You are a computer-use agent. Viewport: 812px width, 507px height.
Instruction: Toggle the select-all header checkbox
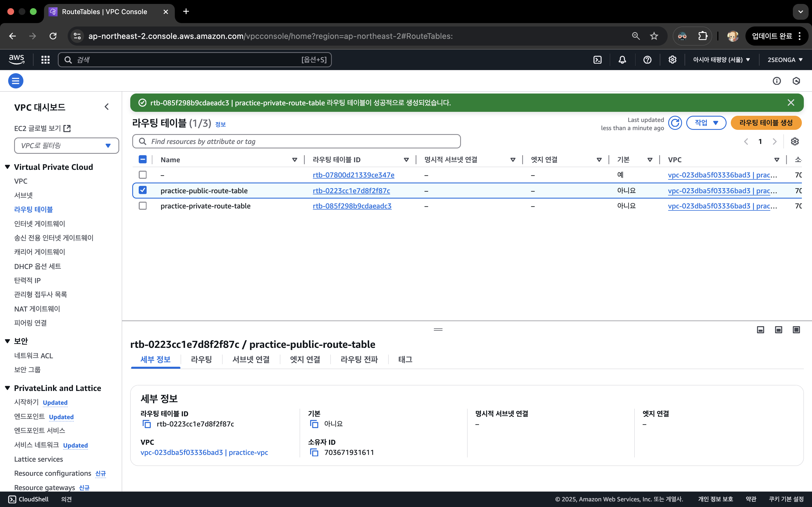pos(143,160)
